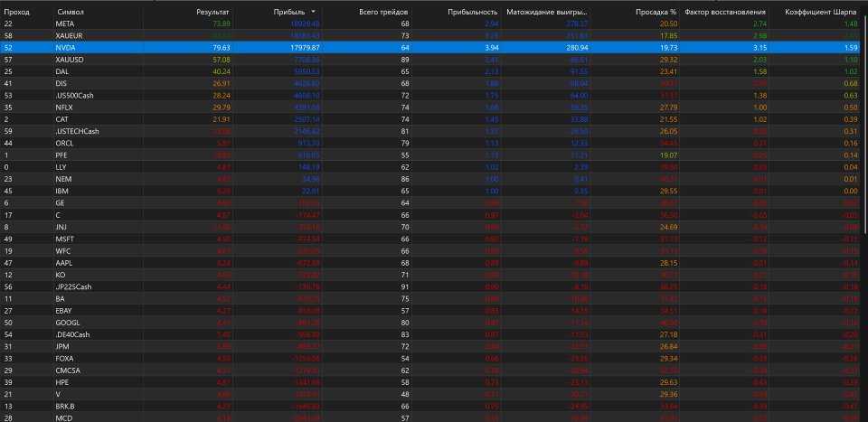This screenshot has width=868, height=422.
Task: Click the XAUUSD total trades 89
Action: (x=405, y=60)
